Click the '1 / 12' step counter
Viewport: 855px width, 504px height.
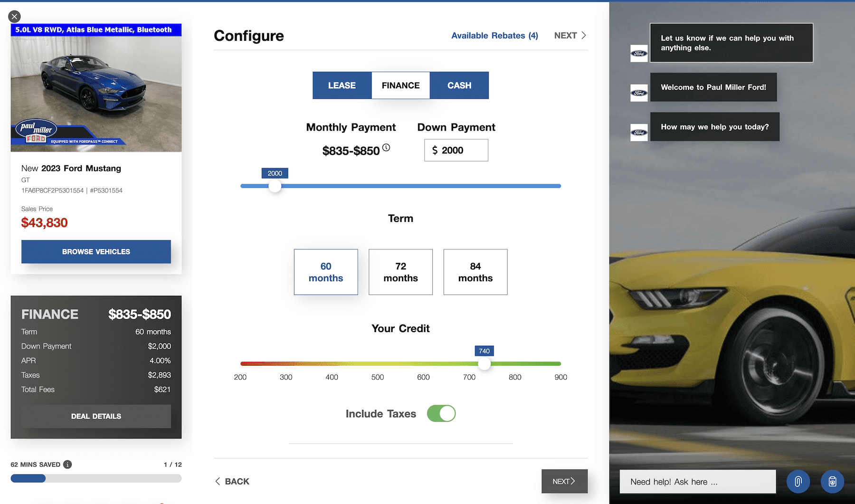[173, 465]
